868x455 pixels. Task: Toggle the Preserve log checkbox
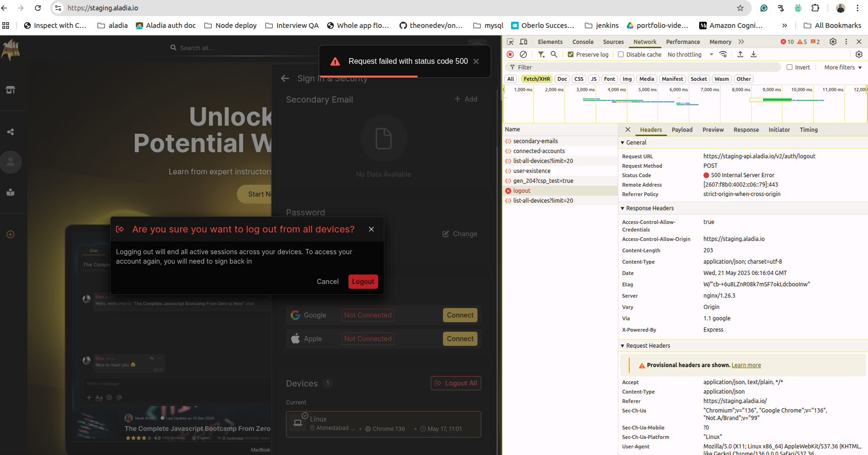tap(571, 54)
